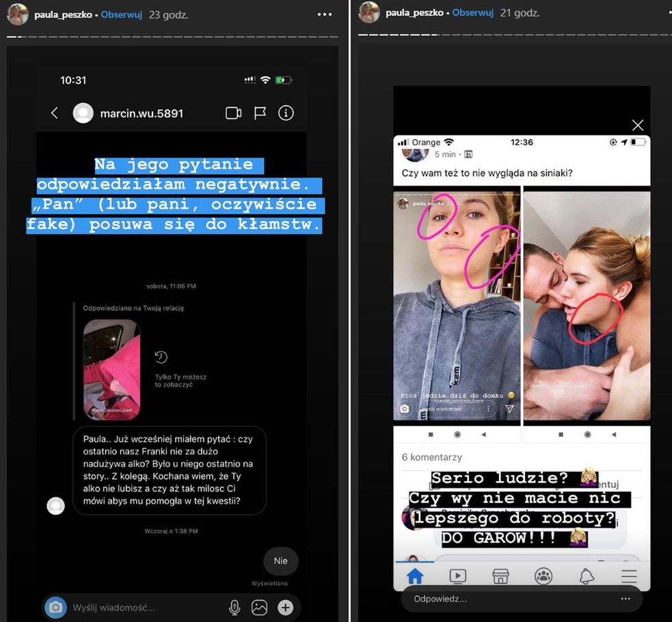672x622 pixels.
Task: Go to Facebook Home tab icon
Action: click(415, 576)
